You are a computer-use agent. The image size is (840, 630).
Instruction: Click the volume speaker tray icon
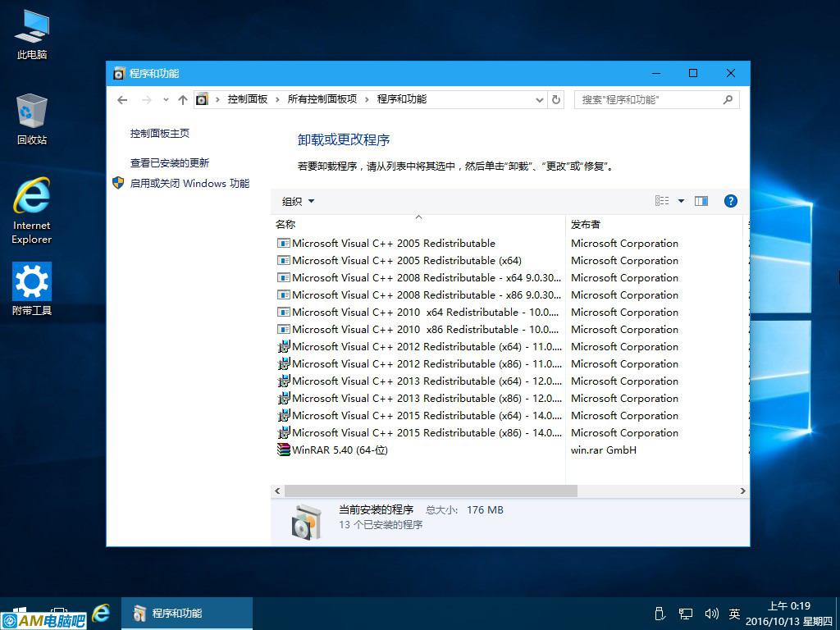(x=711, y=614)
